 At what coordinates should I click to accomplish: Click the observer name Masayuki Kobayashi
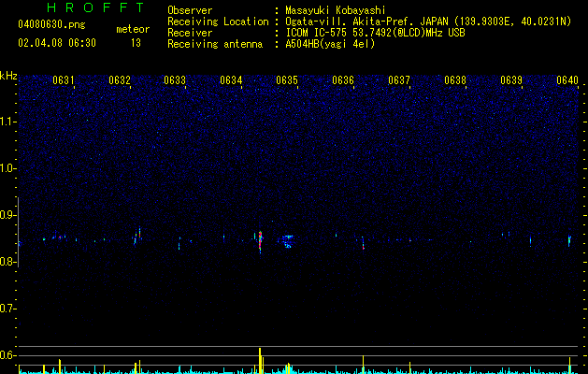[x=336, y=10]
